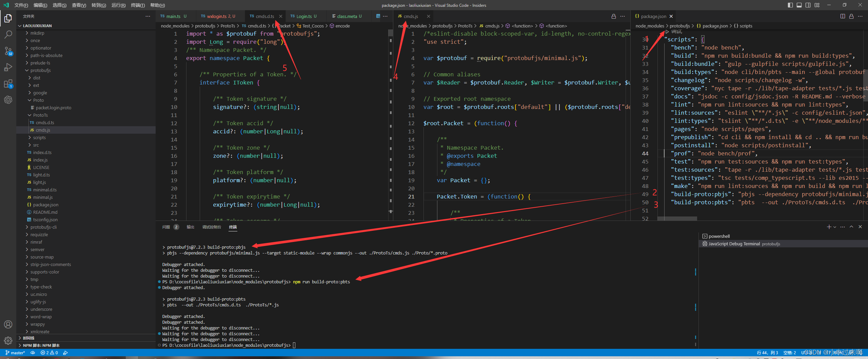The image size is (868, 359).
Task: Open the 输出 output panel tab
Action: point(190,227)
